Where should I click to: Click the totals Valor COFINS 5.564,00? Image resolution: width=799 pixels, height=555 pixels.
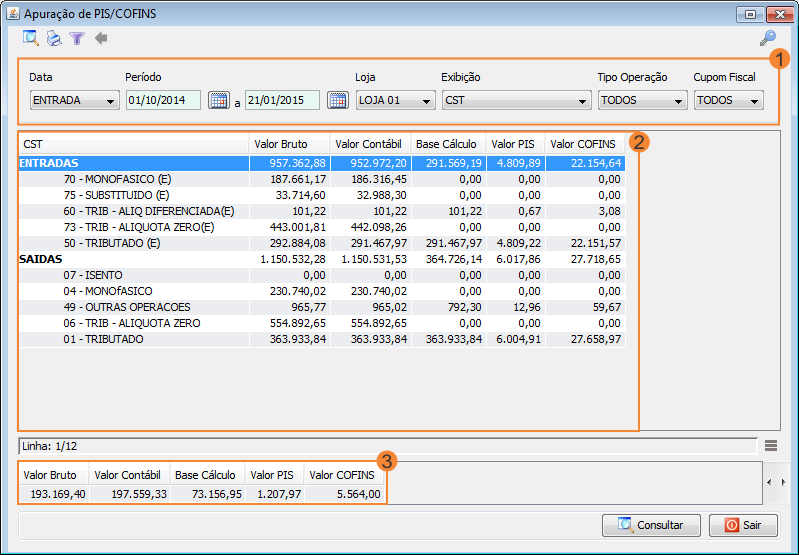tap(344, 494)
